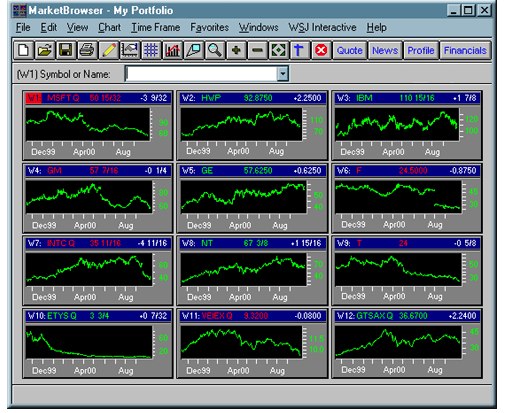Screen dimensions: 507x413
Task: Select the W3 IBM chart
Action: tap(407, 125)
